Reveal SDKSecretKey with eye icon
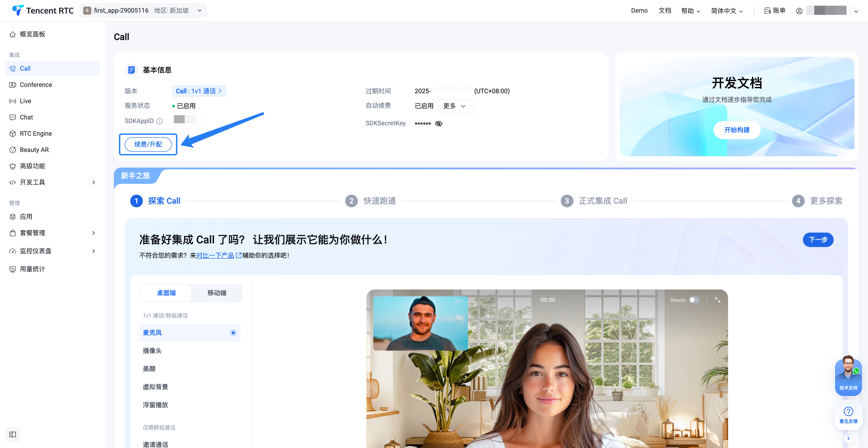This screenshot has height=448, width=868. (439, 124)
